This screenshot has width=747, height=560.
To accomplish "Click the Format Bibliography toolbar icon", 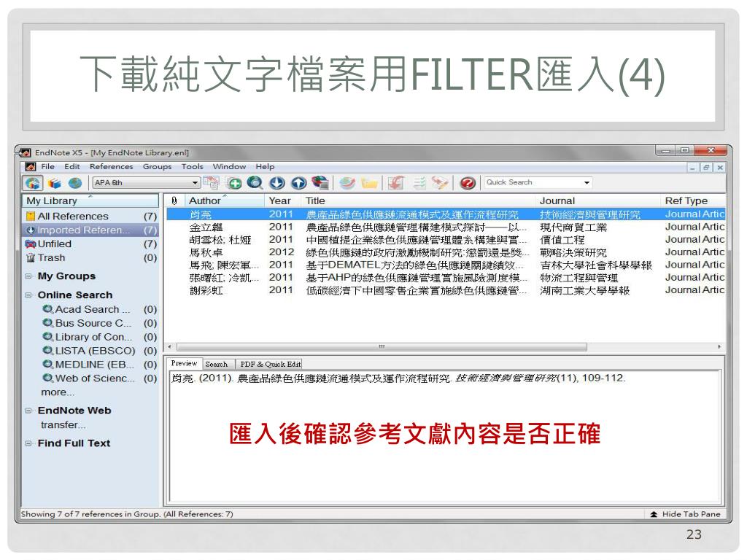I will click(419, 183).
